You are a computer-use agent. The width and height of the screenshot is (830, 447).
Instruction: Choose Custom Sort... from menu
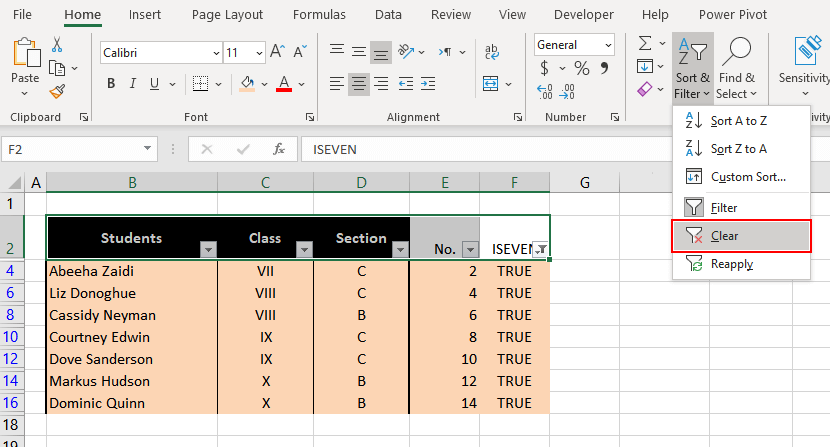pyautogui.click(x=741, y=176)
